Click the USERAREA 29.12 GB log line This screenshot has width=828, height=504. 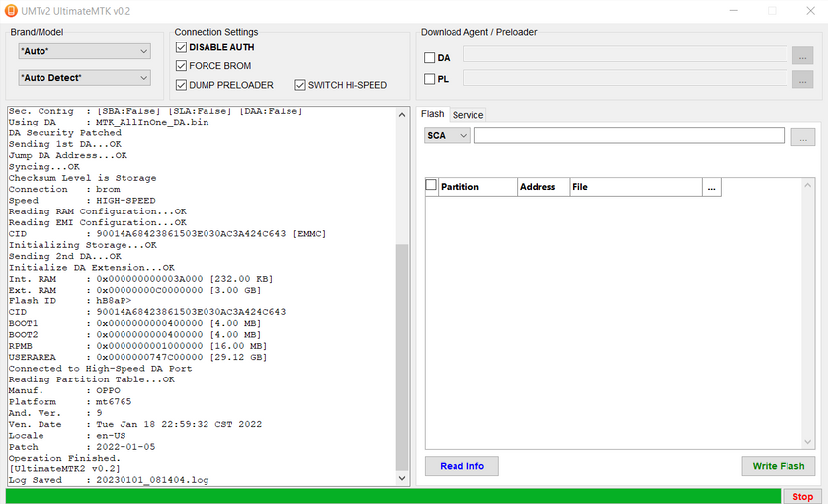click(137, 357)
